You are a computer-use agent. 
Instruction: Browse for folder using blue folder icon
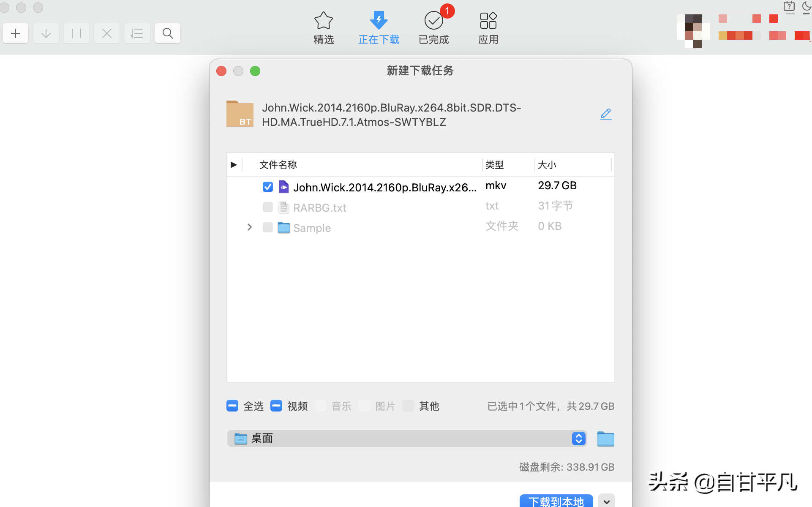click(x=605, y=439)
